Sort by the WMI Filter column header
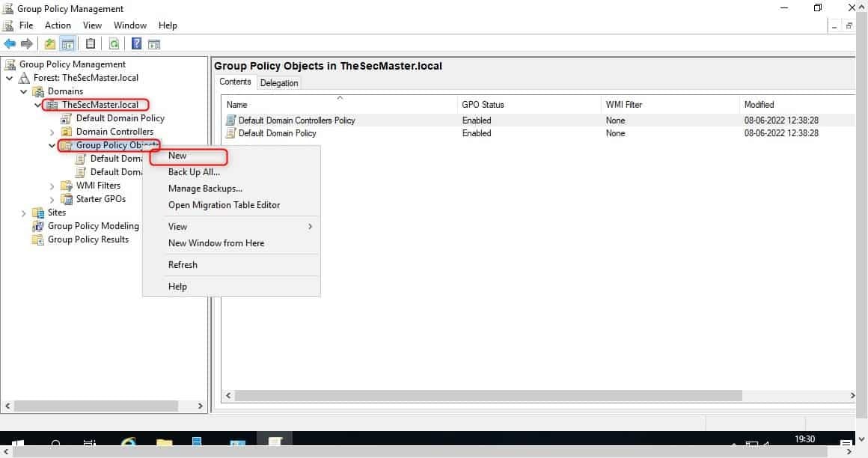Viewport: 868px width, 458px height. (x=670, y=105)
